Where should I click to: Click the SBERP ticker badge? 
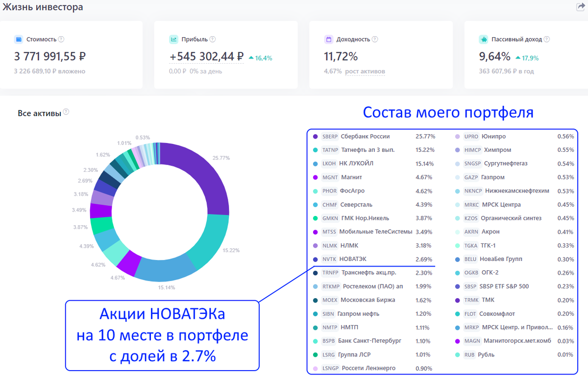330,137
